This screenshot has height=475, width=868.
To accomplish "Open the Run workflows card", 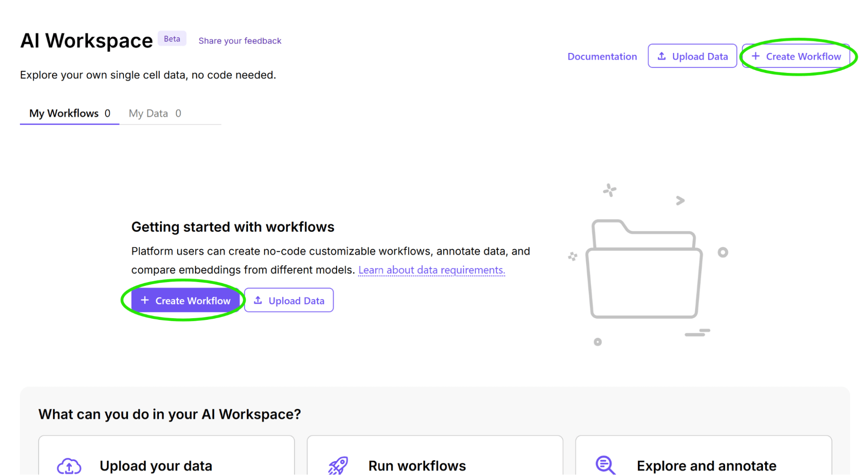I will coord(435,461).
